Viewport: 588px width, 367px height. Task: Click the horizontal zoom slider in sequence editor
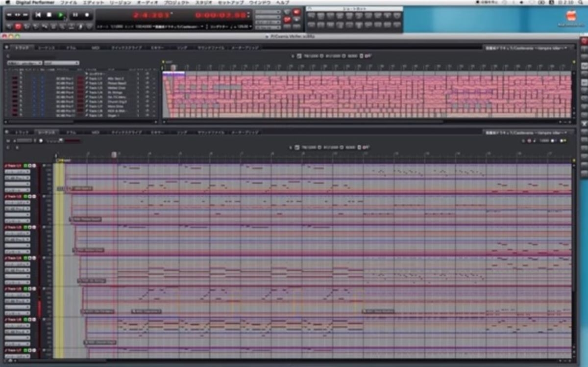coord(24,141)
